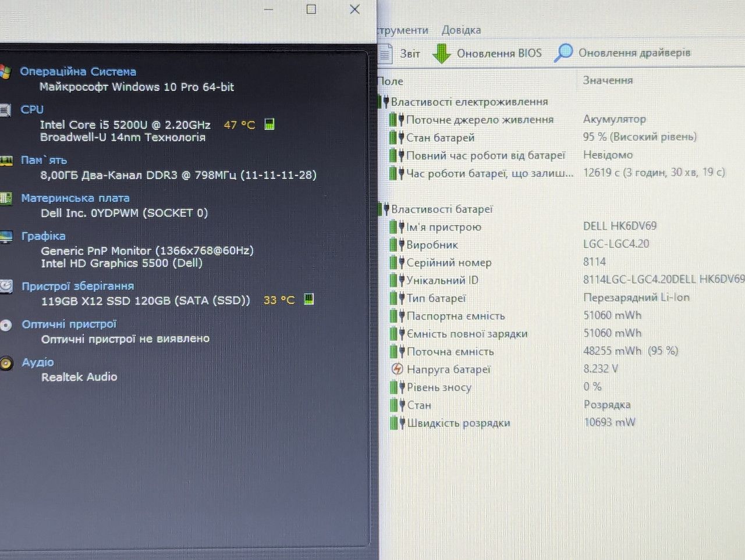Open the partially visible Інструменти menu
This screenshot has height=560, width=745.
coord(403,30)
